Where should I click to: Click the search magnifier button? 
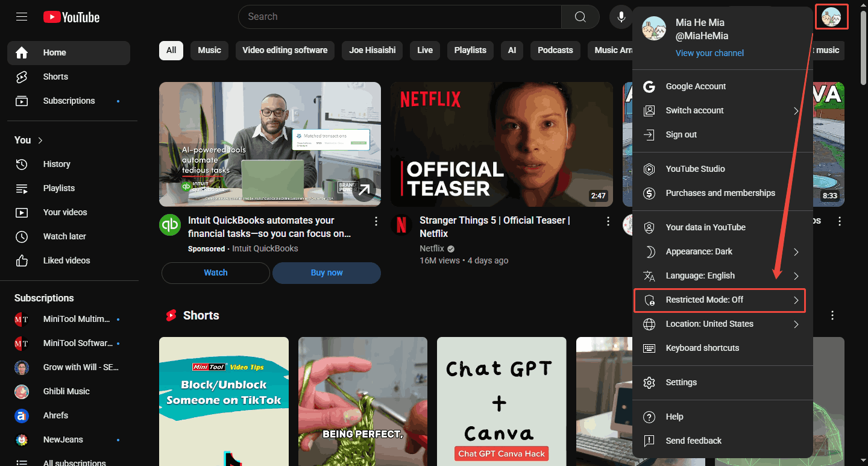point(580,17)
